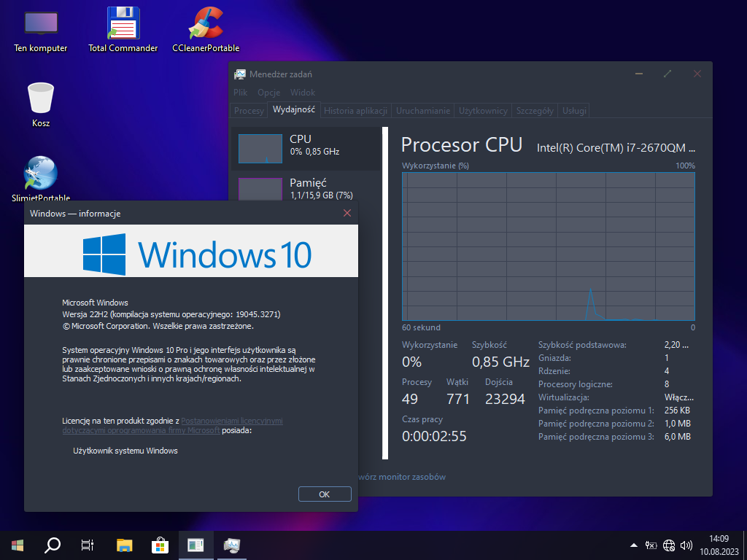This screenshot has height=560, width=747.
Task: Open the Plik menu
Action: pyautogui.click(x=241, y=93)
